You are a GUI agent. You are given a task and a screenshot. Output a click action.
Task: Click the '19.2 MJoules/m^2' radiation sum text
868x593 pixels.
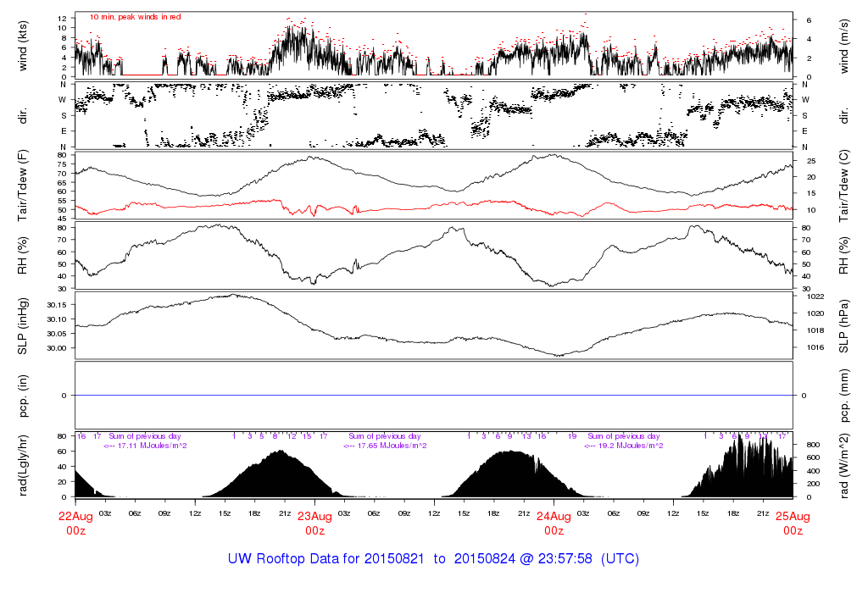pos(623,446)
